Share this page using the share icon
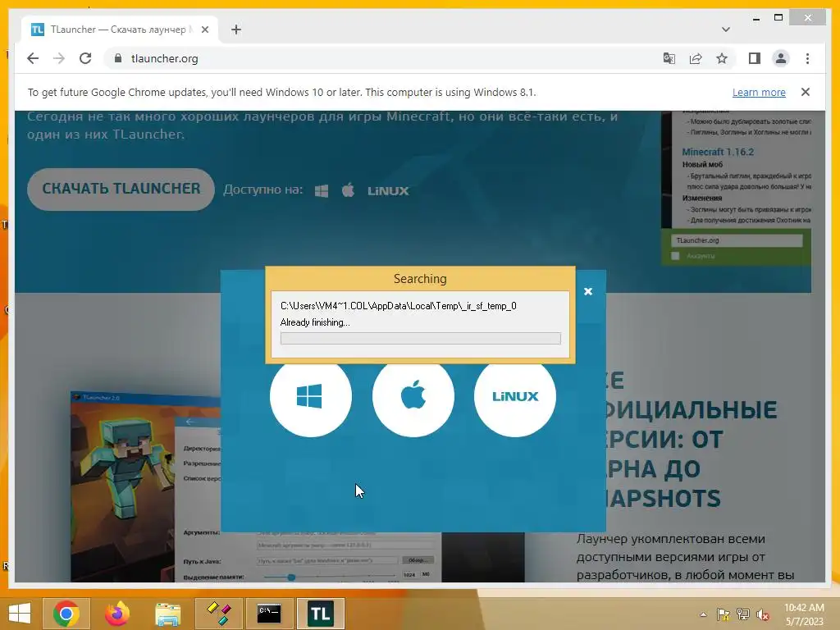The width and height of the screenshot is (840, 630). tap(696, 58)
